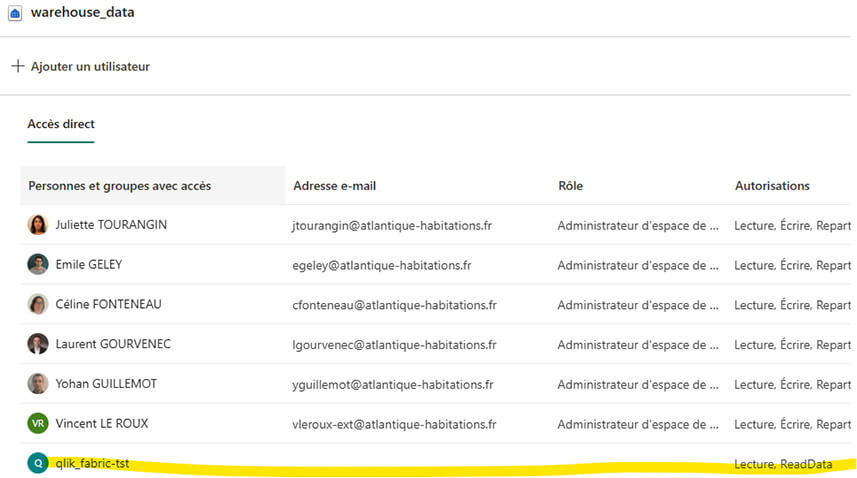Click Emile GELEY's Administrateur d'espace role
Image resolution: width=857 pixels, height=478 pixels.
tap(638, 265)
